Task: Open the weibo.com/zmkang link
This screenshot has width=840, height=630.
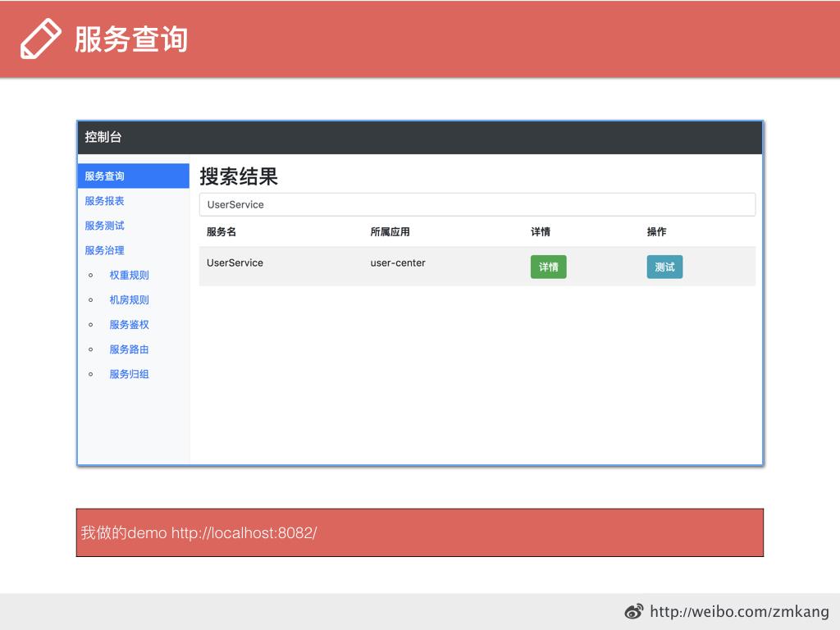Action: point(739,612)
